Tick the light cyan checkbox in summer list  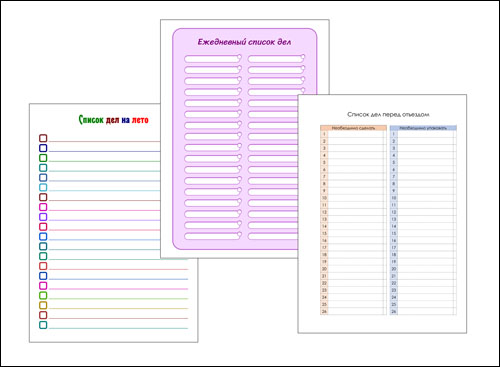[43, 187]
